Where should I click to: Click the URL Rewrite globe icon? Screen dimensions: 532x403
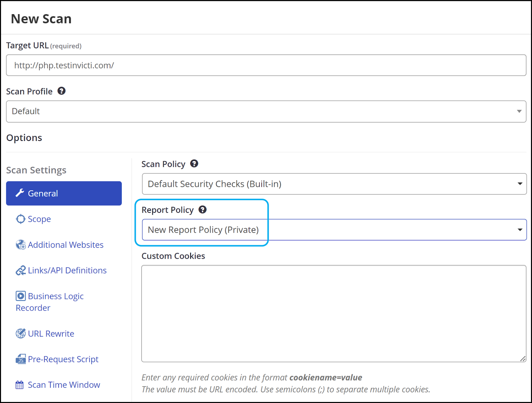(21, 333)
